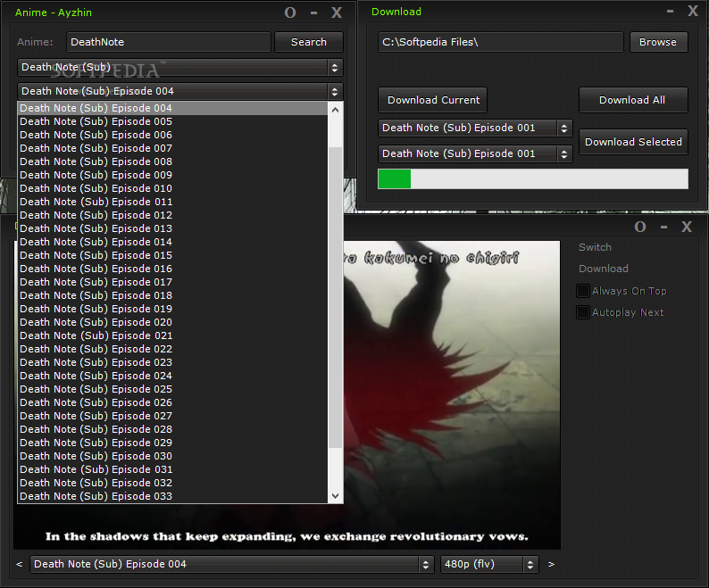
Task: Click the episode list scrollbar thumb
Action: [335, 297]
